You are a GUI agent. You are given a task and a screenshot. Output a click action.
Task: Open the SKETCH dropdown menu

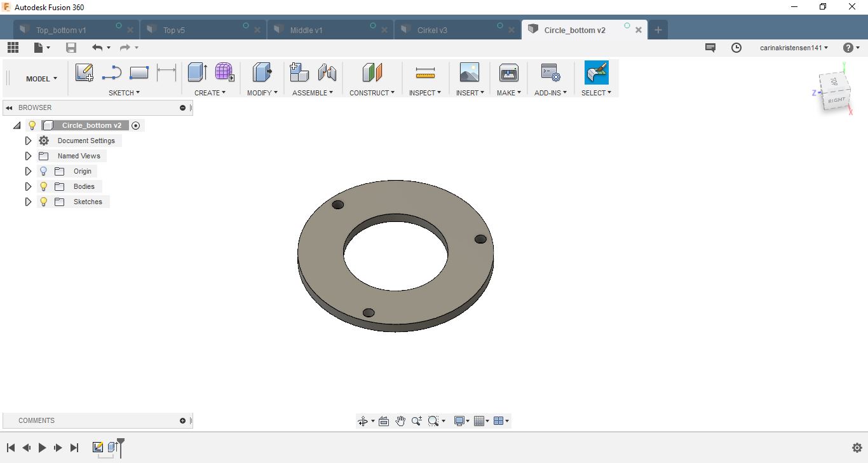point(124,93)
